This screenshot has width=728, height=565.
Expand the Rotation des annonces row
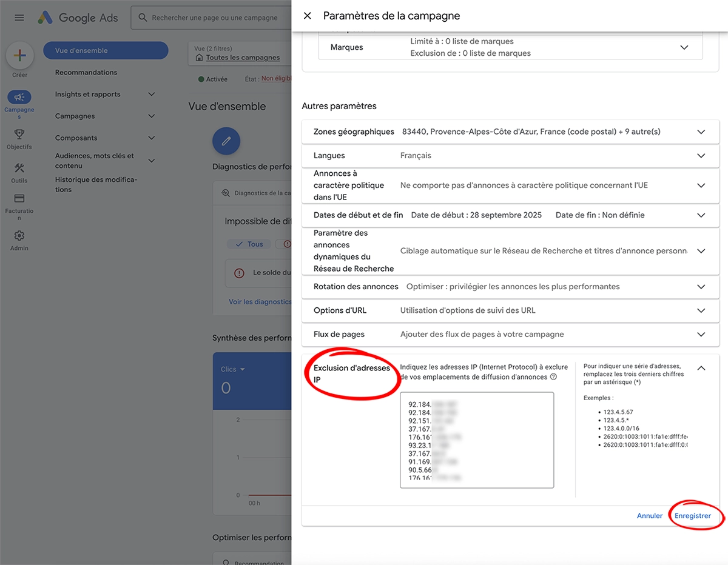coord(701,286)
